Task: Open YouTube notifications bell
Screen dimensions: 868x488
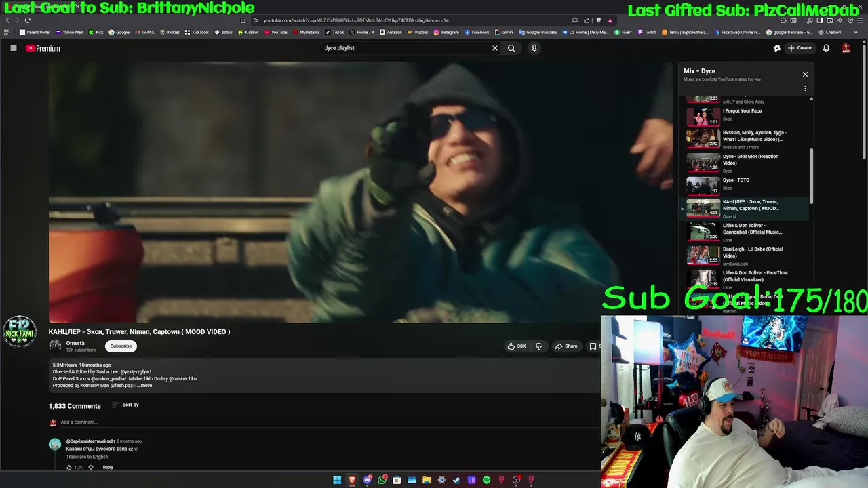Action: pyautogui.click(x=826, y=48)
